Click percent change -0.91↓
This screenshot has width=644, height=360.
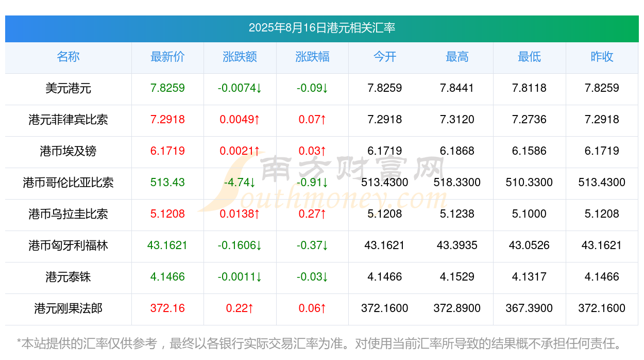pyautogui.click(x=312, y=183)
